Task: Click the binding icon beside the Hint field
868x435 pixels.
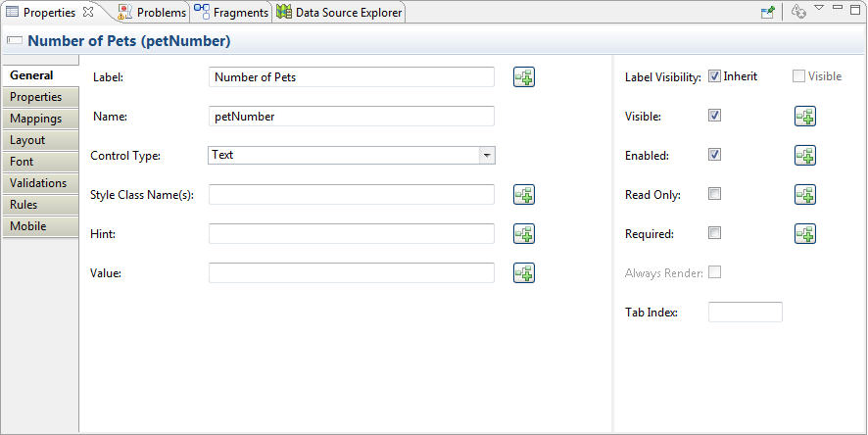Action: click(524, 234)
